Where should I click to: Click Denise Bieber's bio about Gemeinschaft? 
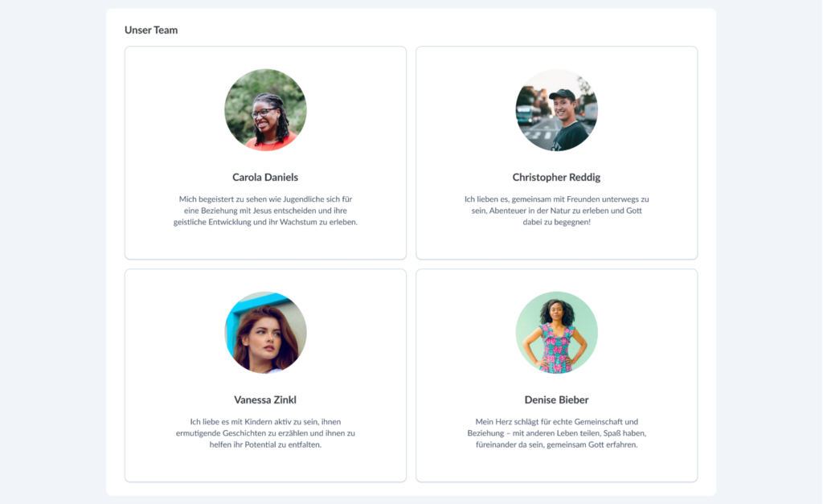coord(557,433)
